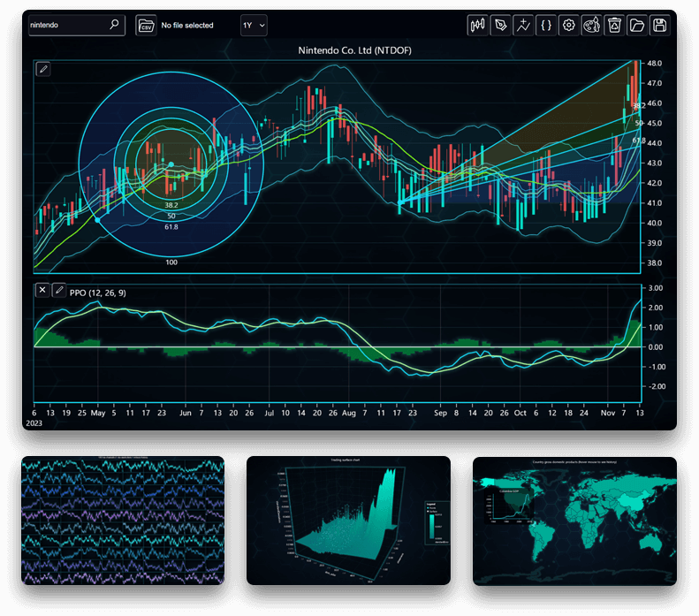Click the 0.00 PPO axis label

[656, 347]
